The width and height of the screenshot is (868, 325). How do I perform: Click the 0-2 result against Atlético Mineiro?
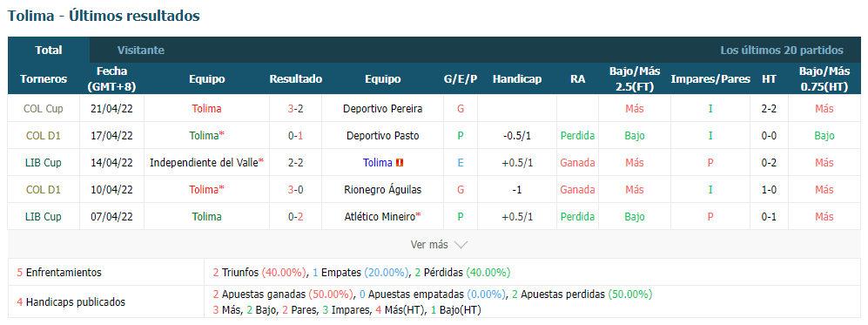point(296,217)
